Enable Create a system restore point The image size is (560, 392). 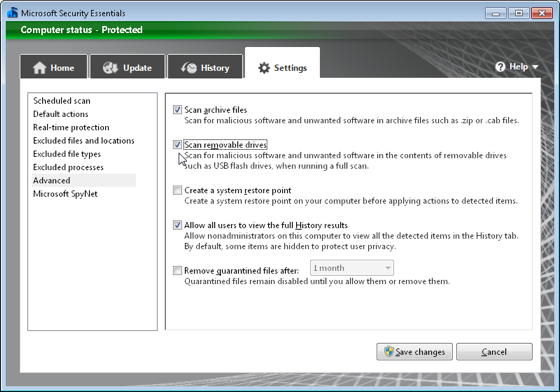tap(177, 190)
